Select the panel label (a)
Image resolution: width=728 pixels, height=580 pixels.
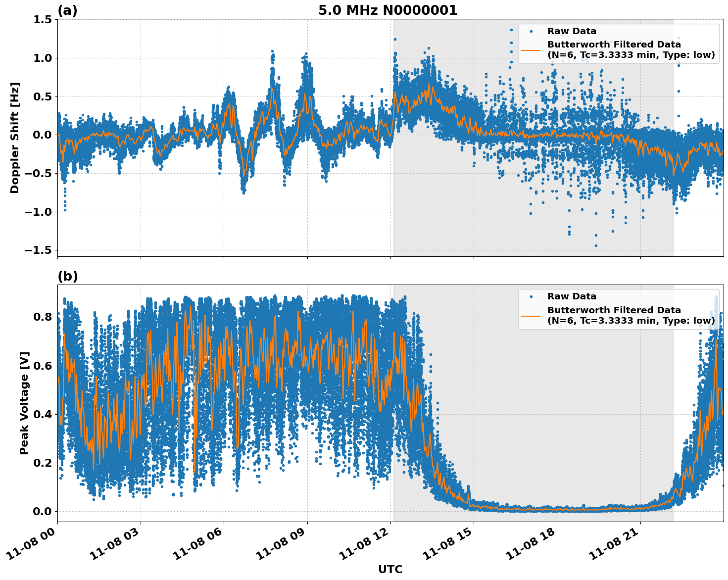[67, 10]
